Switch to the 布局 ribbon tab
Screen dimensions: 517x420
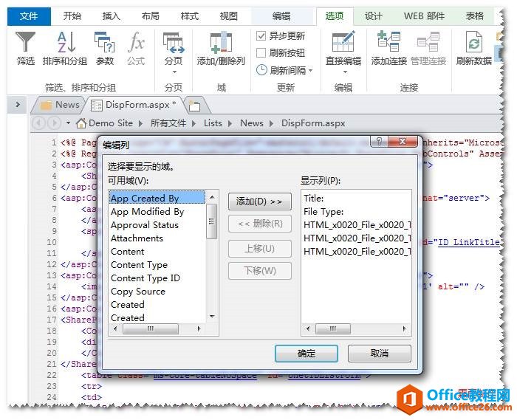coord(151,16)
